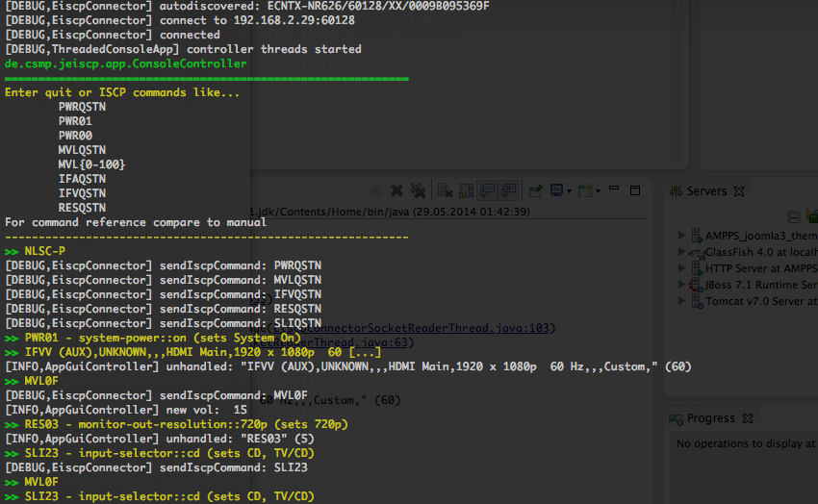Select GlassFish 4.0 at localhost row
818x504 pixels.
747,252
